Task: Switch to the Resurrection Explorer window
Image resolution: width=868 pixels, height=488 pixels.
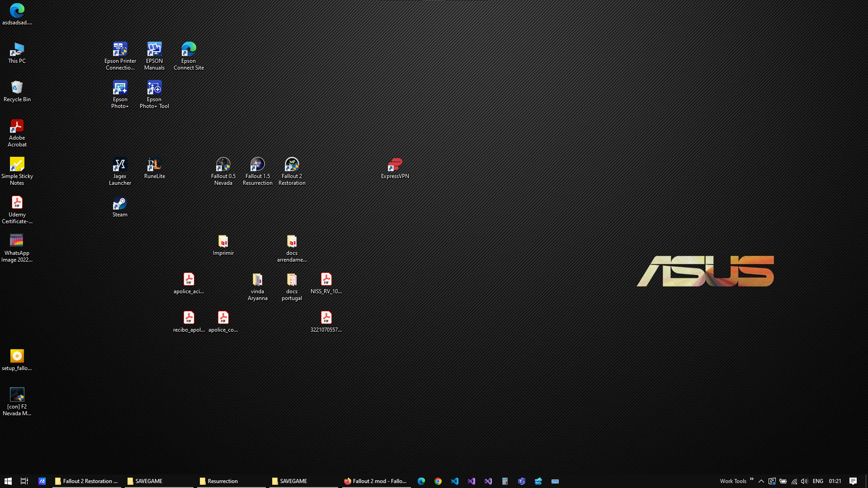Action: 231,481
